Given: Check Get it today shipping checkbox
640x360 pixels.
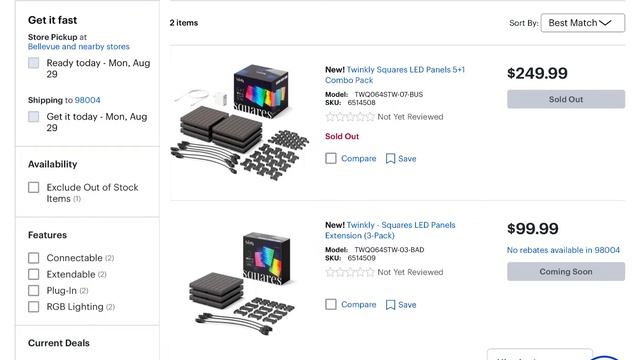Looking at the screenshot, I should pyautogui.click(x=33, y=117).
